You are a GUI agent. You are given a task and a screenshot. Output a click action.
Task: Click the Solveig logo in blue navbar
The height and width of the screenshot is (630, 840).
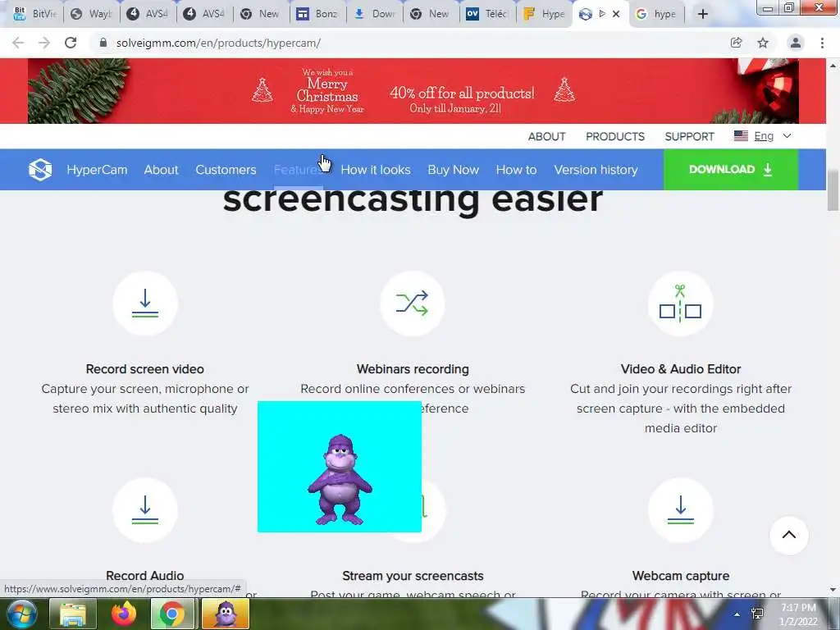40,170
